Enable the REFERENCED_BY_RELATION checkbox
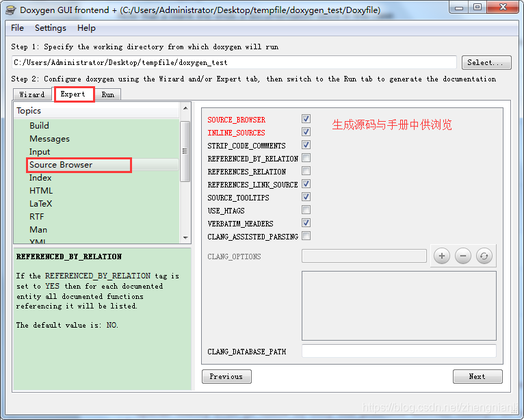 coord(306,158)
